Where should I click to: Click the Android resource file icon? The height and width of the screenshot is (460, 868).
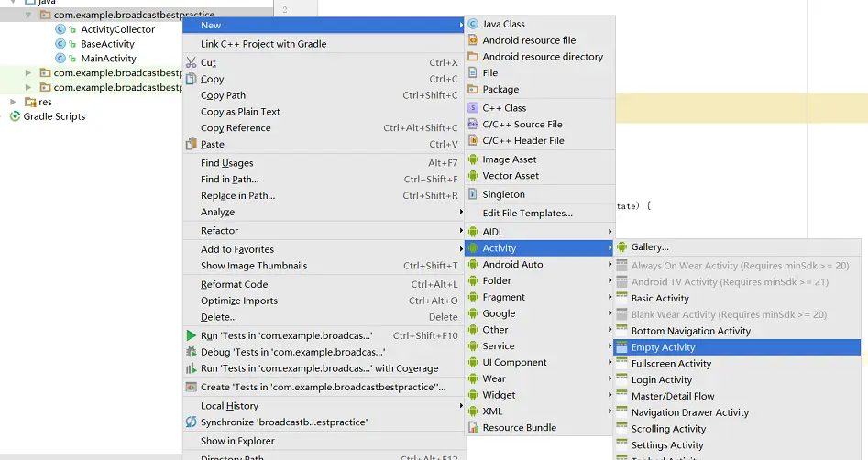[x=473, y=39]
